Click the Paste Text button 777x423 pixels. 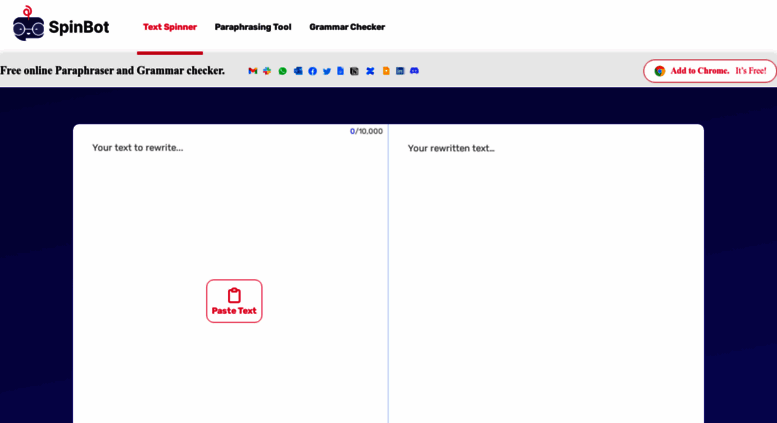(x=234, y=301)
